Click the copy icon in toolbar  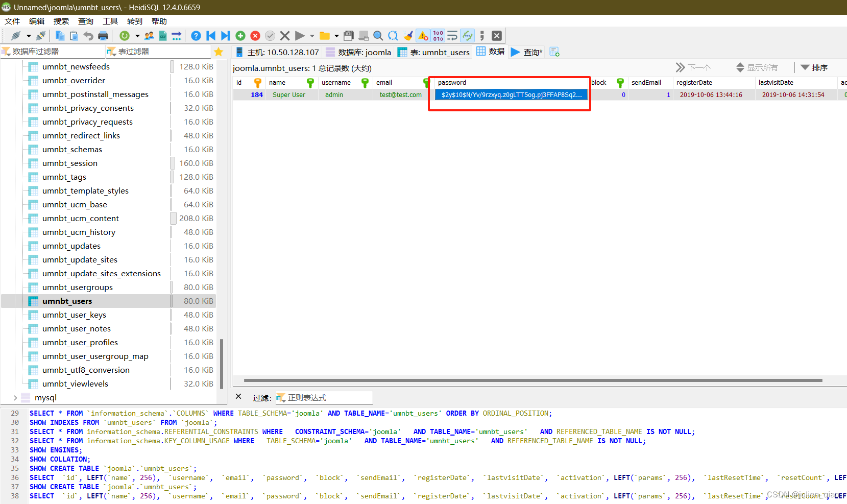[x=60, y=36]
